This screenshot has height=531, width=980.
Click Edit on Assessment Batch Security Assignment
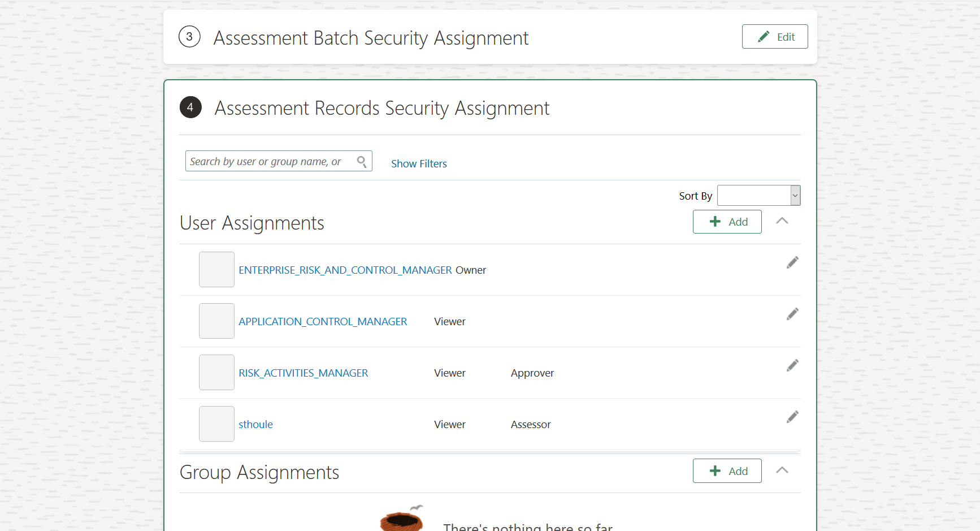pos(775,37)
